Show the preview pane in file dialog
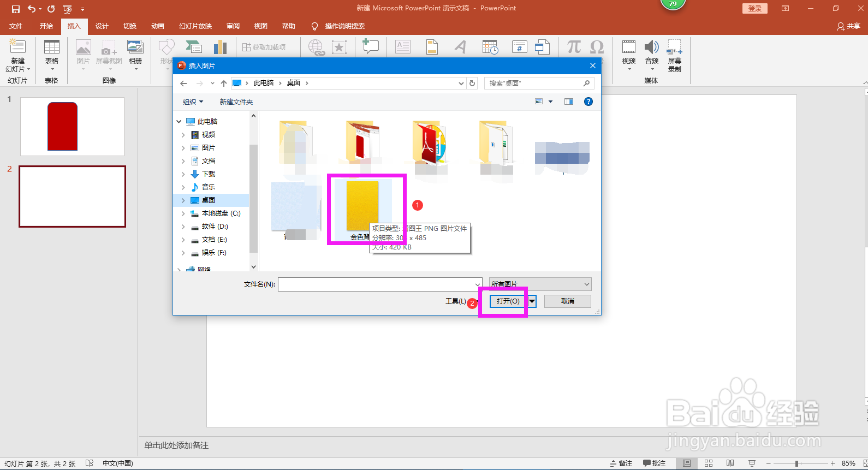The image size is (868, 470). click(x=569, y=102)
